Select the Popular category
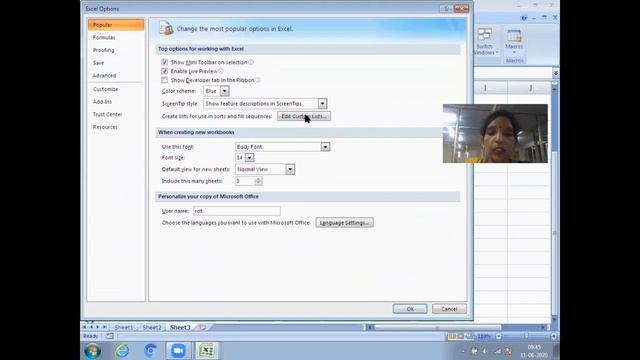 coord(116,25)
